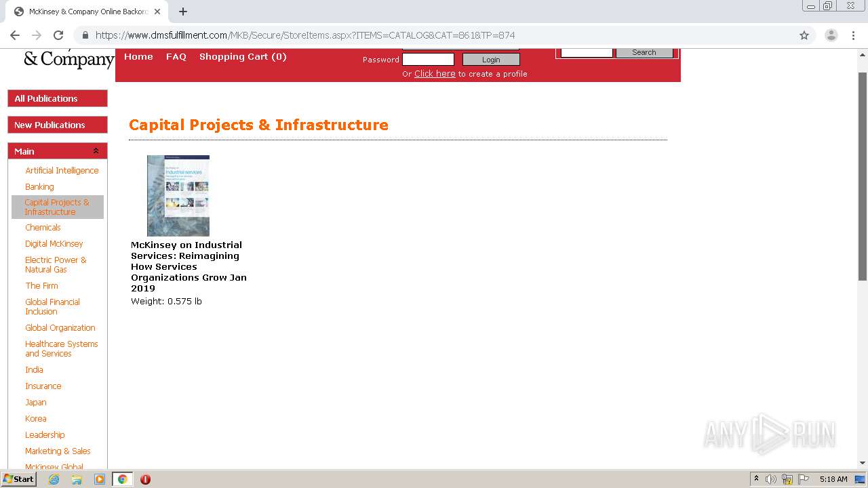Click the Capital Projects & Infrastructure heading
Screen dimensions: 868x488
coord(258,125)
